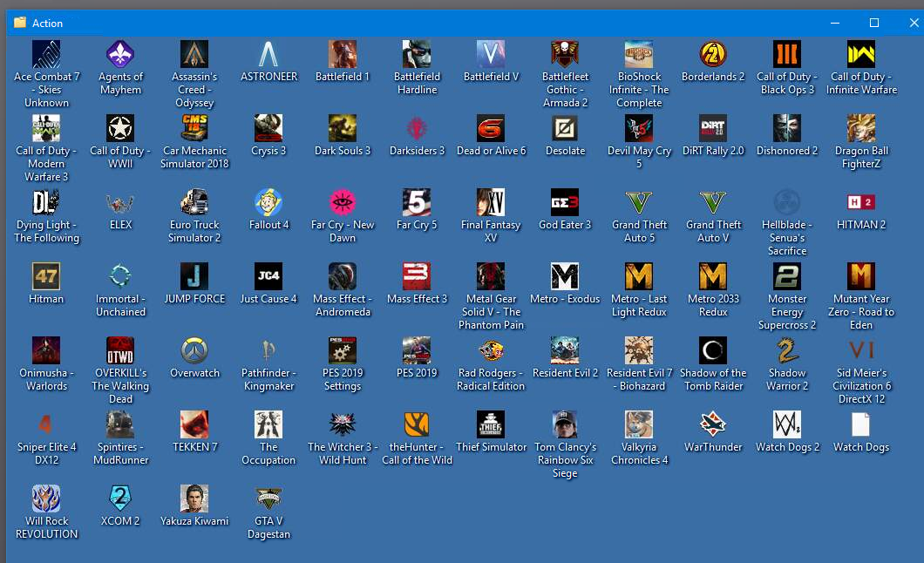Click OVERKILL's The Walking Dead icon

tap(120, 351)
